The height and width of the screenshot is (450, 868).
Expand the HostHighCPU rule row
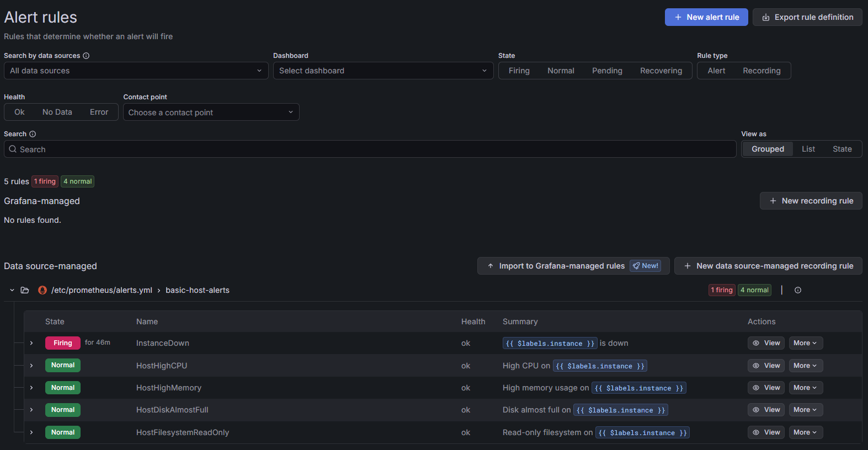click(31, 366)
